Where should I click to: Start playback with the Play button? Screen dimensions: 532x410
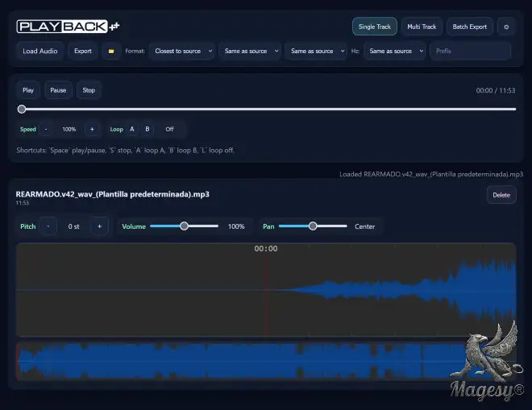28,90
